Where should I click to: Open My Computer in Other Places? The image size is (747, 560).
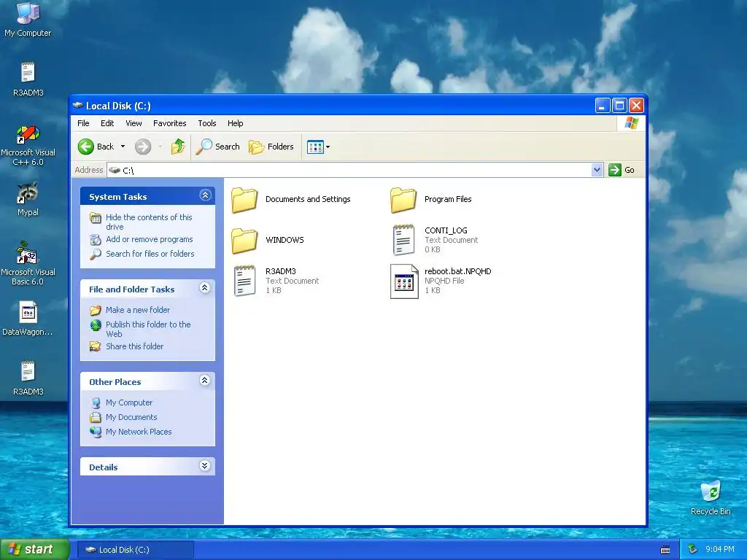coord(129,402)
